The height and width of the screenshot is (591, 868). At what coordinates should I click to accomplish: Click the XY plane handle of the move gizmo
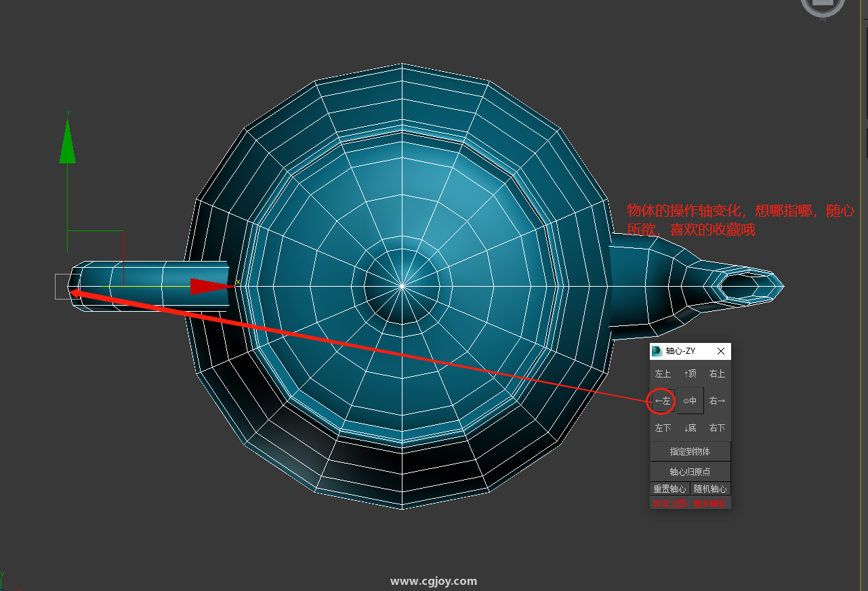(96, 258)
